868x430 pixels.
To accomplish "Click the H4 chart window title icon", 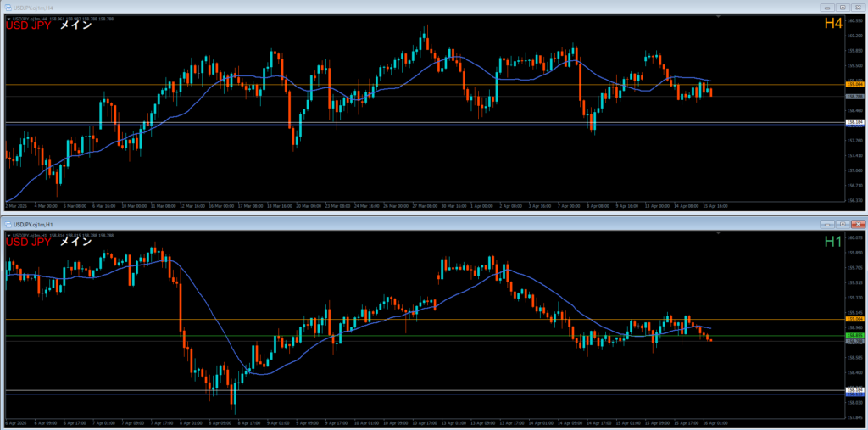I will pos(8,8).
